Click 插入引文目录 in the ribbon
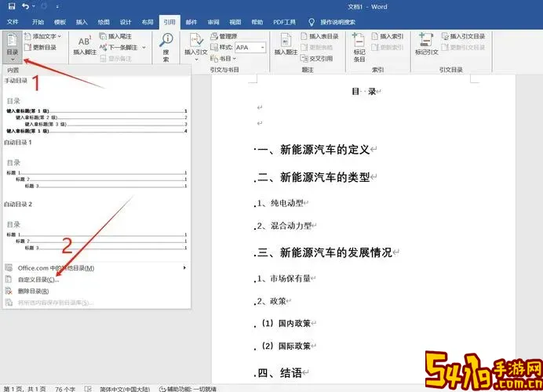This screenshot has height=392, width=543. coord(463,36)
